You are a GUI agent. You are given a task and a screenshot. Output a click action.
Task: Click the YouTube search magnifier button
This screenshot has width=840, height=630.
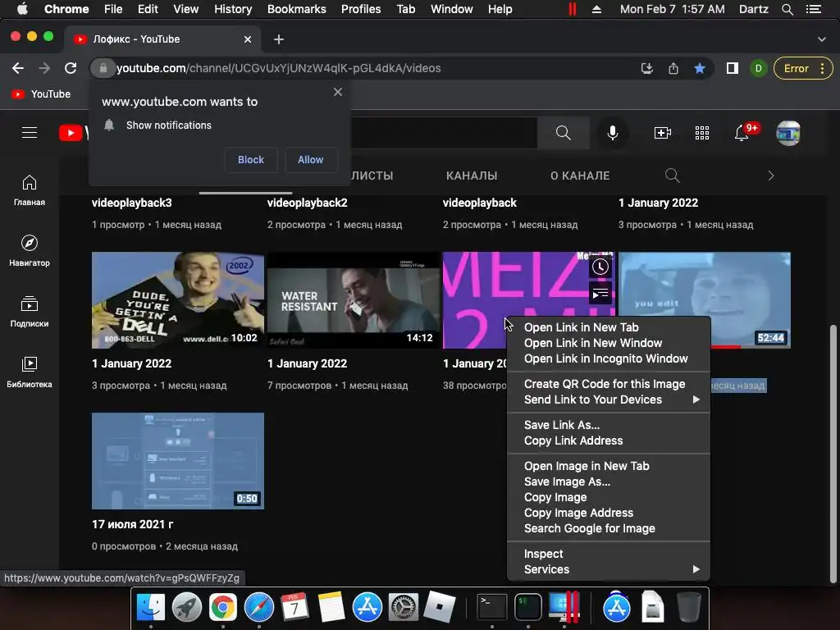coord(563,132)
